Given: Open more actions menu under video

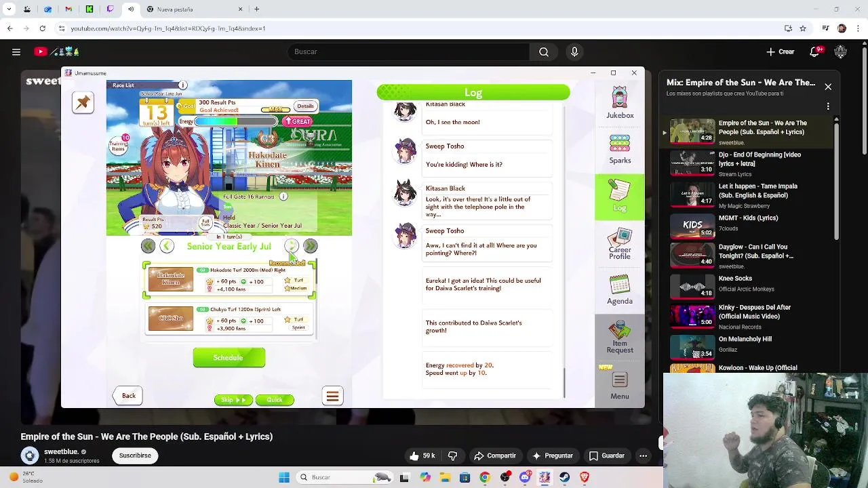Looking at the screenshot, I should point(643,455).
